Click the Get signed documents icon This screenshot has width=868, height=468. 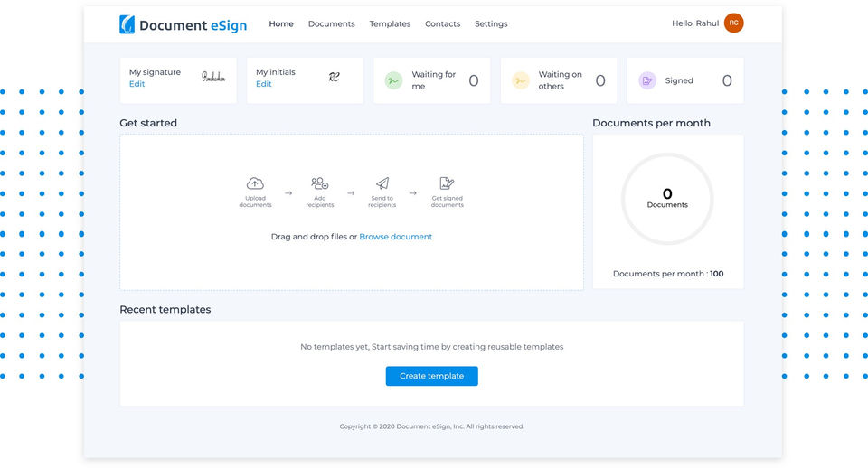tap(447, 183)
